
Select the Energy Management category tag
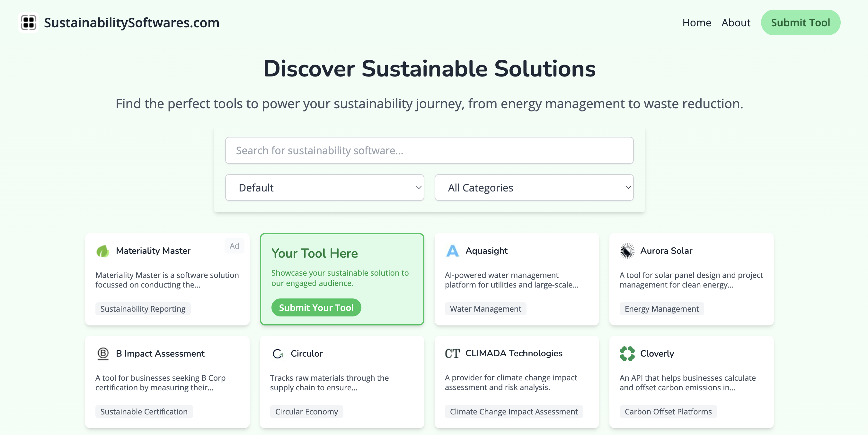(661, 309)
